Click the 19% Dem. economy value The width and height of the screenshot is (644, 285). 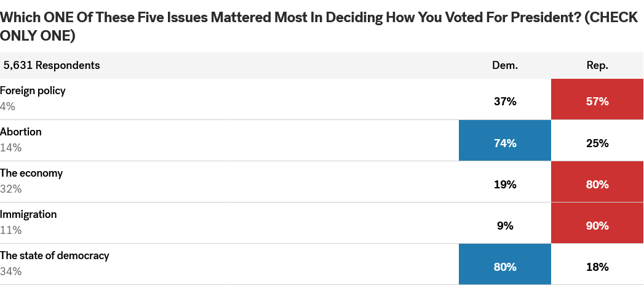point(505,185)
